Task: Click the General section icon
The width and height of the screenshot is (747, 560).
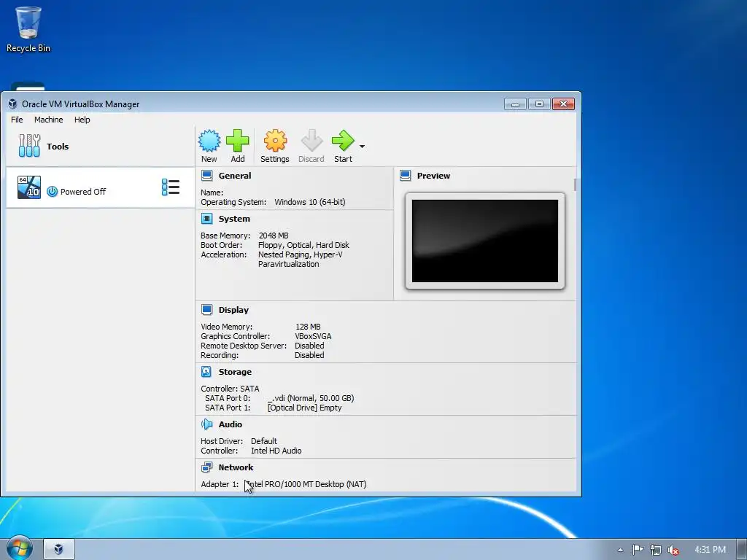Action: tap(206, 176)
